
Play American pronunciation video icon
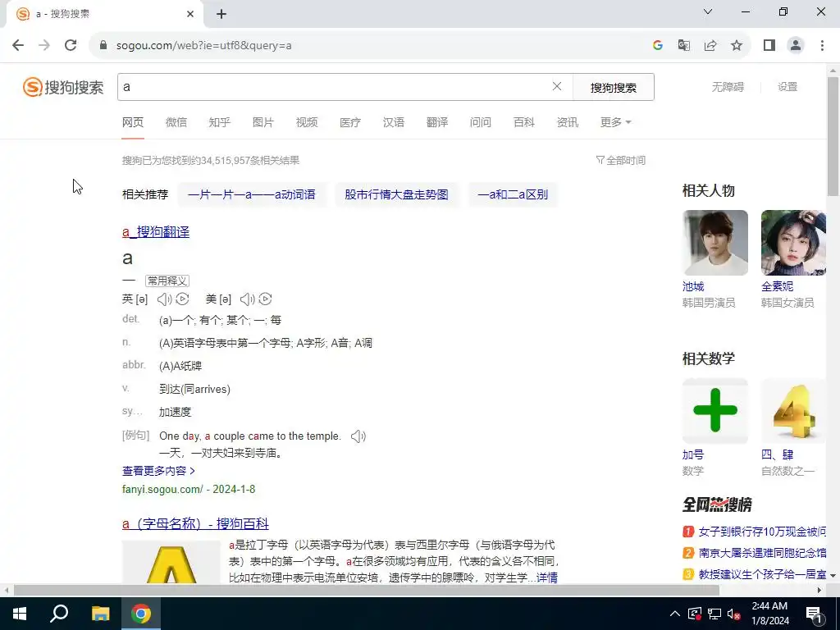coord(265,299)
